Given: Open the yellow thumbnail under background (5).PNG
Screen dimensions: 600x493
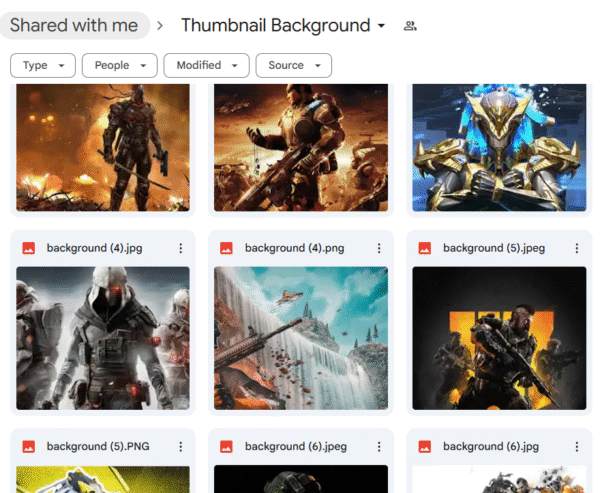Looking at the screenshot, I should [103, 479].
